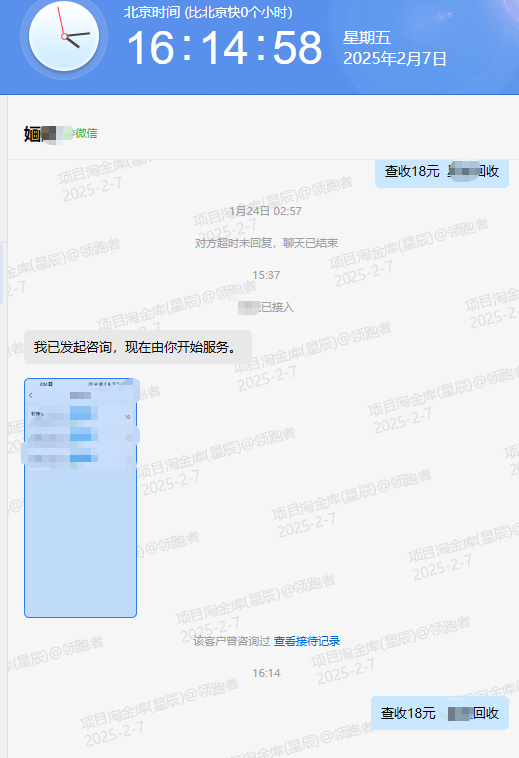Click the 该客户曾咨询过 notice text
The width and height of the screenshot is (519, 758).
(x=232, y=641)
